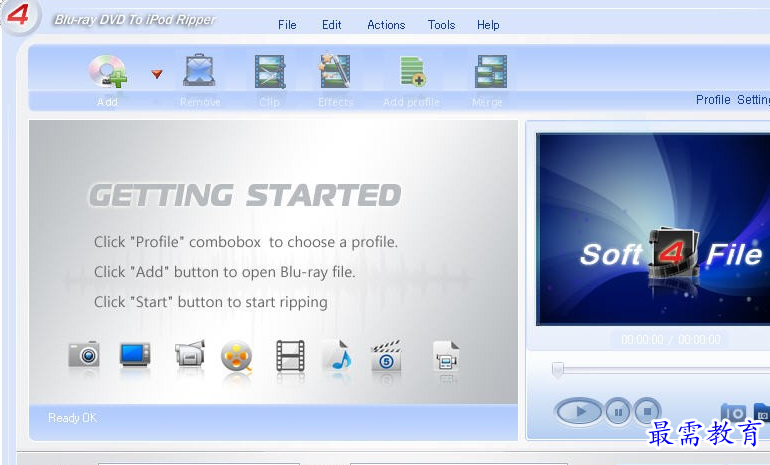Open the File menu
The image size is (770, 465).
tap(287, 25)
